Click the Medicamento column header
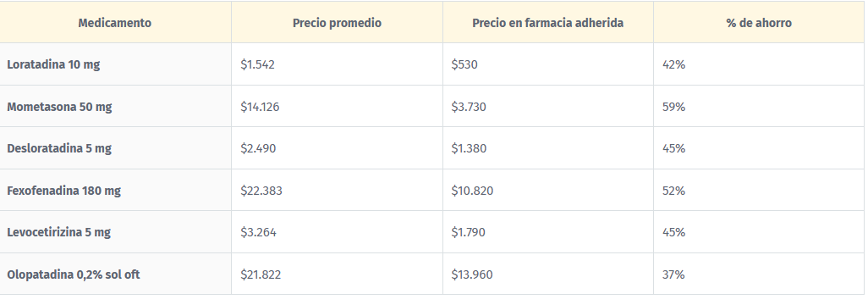Screen dimensions: 868x305 [x=114, y=23]
